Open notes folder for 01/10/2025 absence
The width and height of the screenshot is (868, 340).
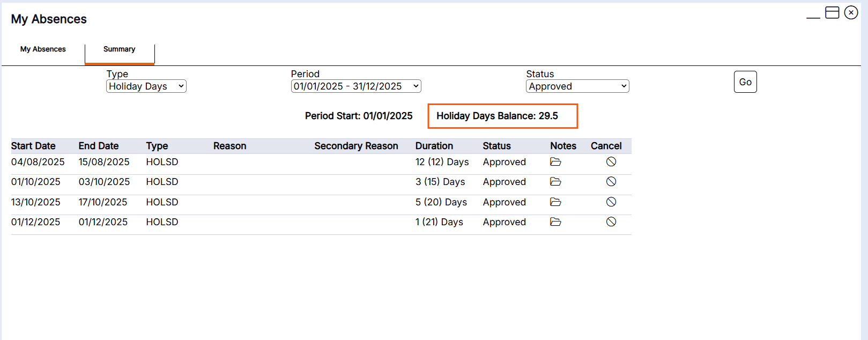pyautogui.click(x=555, y=182)
